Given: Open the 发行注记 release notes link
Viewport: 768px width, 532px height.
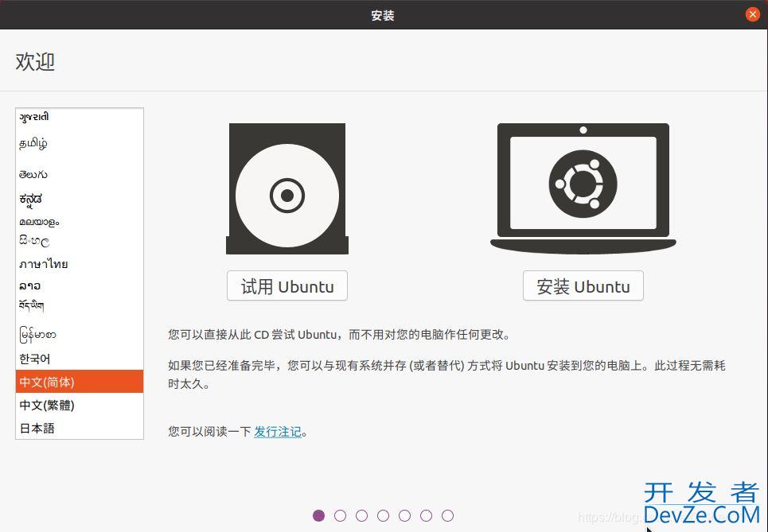Looking at the screenshot, I should [277, 431].
